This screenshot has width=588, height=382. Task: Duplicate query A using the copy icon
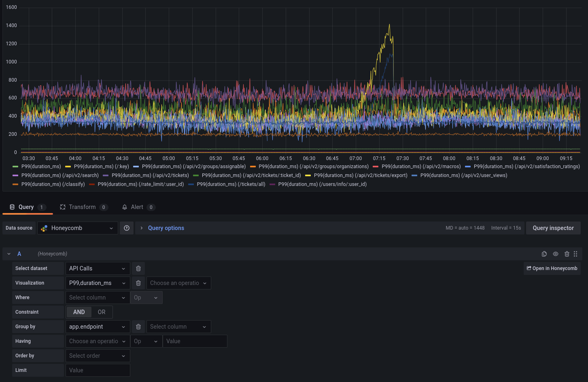[x=544, y=254]
